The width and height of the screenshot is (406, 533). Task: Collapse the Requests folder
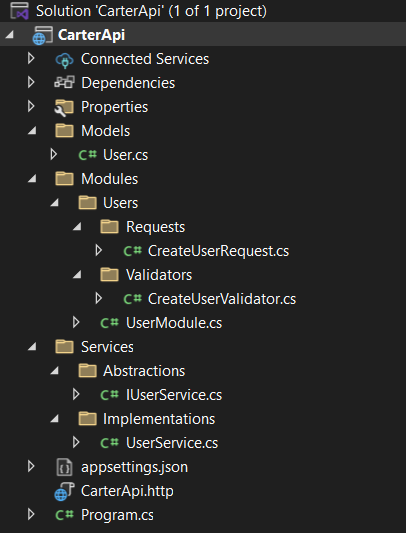click(77, 226)
